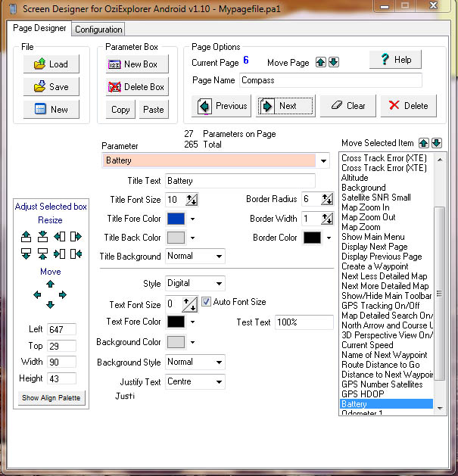The height and width of the screenshot is (476, 458).
Task: Click the Text Font Size spinner arrows
Action: click(x=190, y=304)
